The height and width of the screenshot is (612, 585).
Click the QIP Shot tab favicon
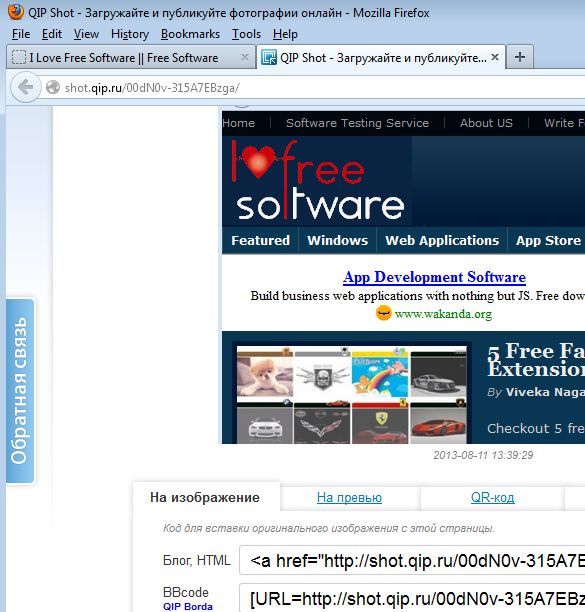pyautogui.click(x=268, y=57)
